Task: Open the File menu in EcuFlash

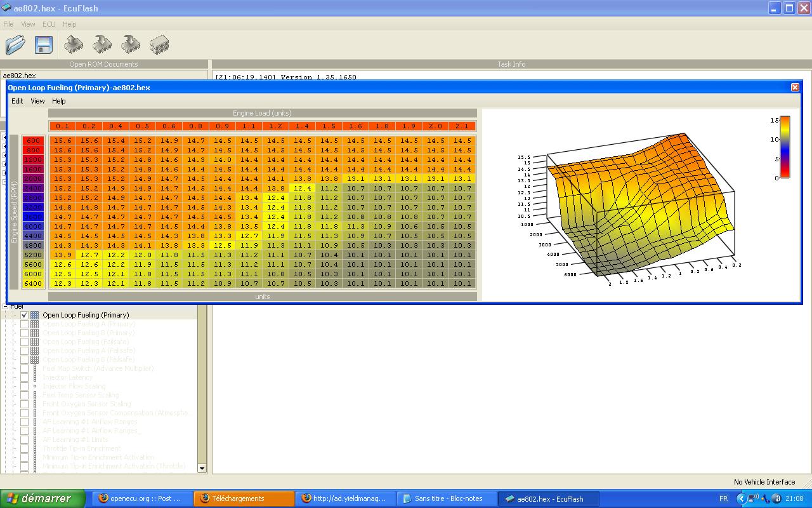Action: point(8,24)
